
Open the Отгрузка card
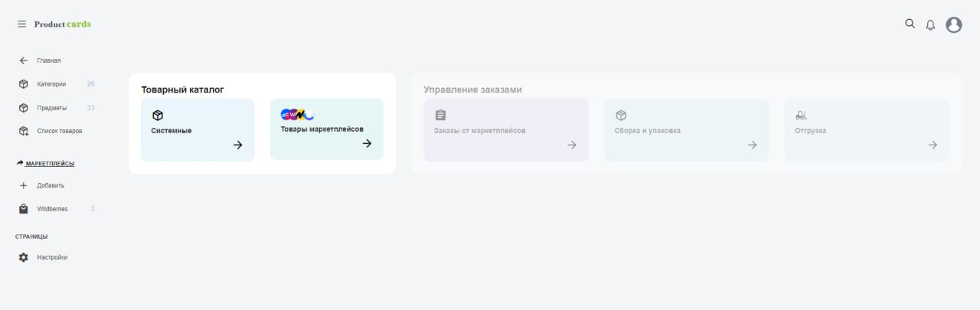tap(867, 130)
